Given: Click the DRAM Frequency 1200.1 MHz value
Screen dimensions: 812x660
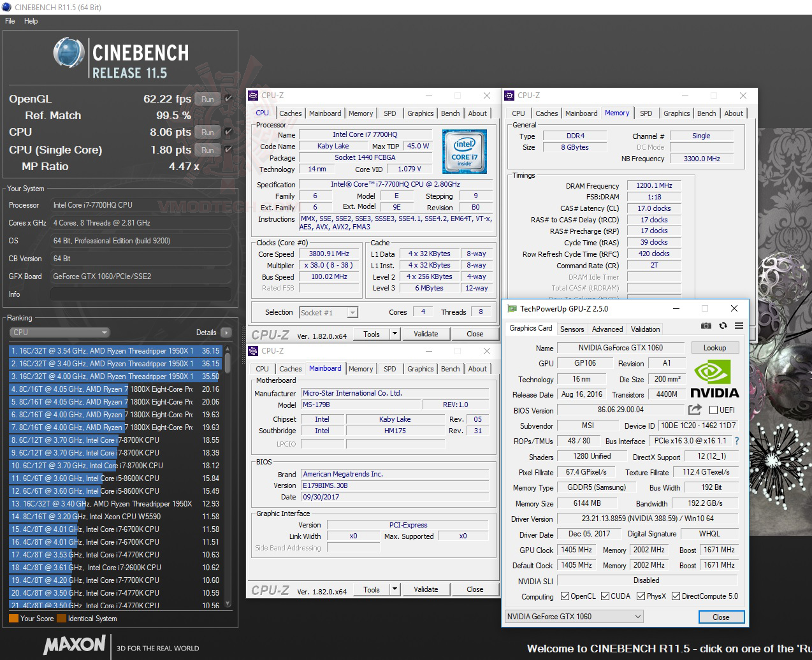Looking at the screenshot, I should tap(654, 185).
